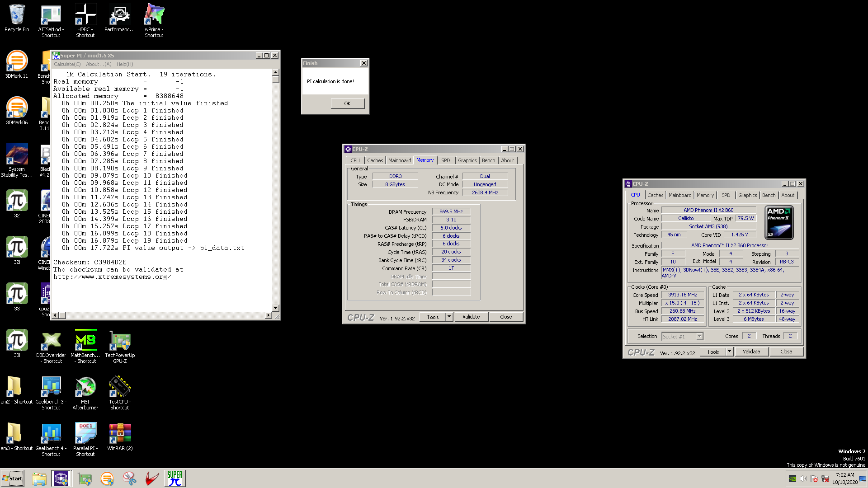Launch TestCPU shortcut icon
Screen dimensions: 868x488
pyautogui.click(x=120, y=393)
